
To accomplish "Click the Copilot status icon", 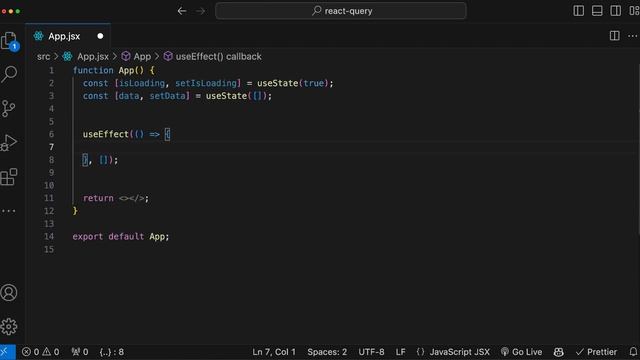I will (558, 352).
